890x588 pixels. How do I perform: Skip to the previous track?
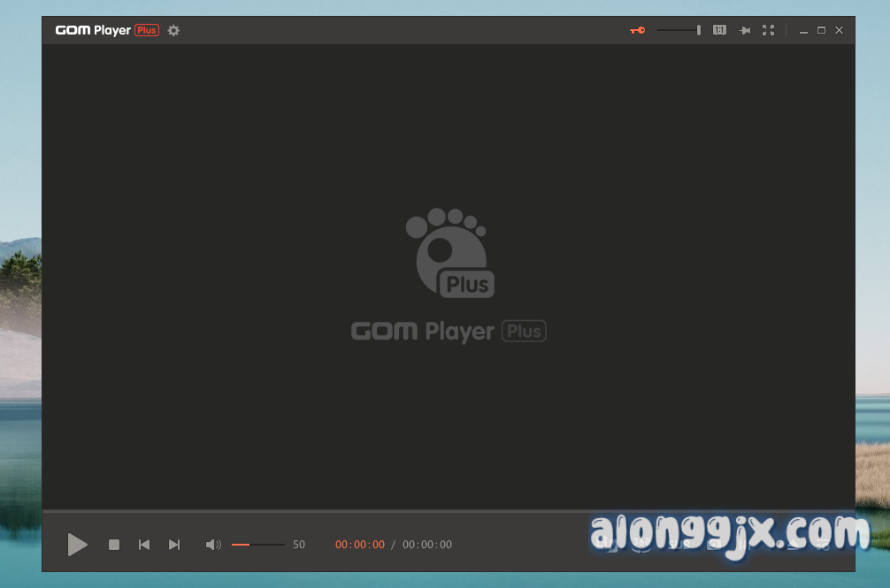(x=144, y=545)
